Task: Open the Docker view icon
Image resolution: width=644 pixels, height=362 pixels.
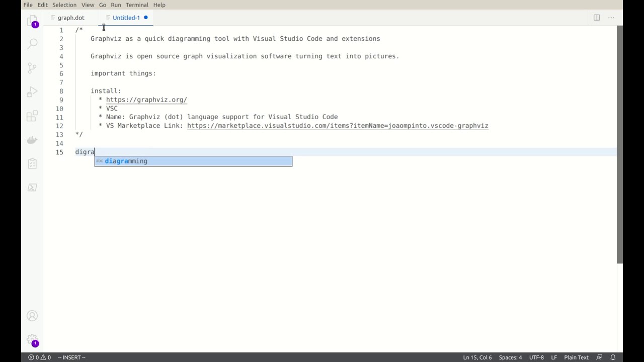Action: point(32,140)
